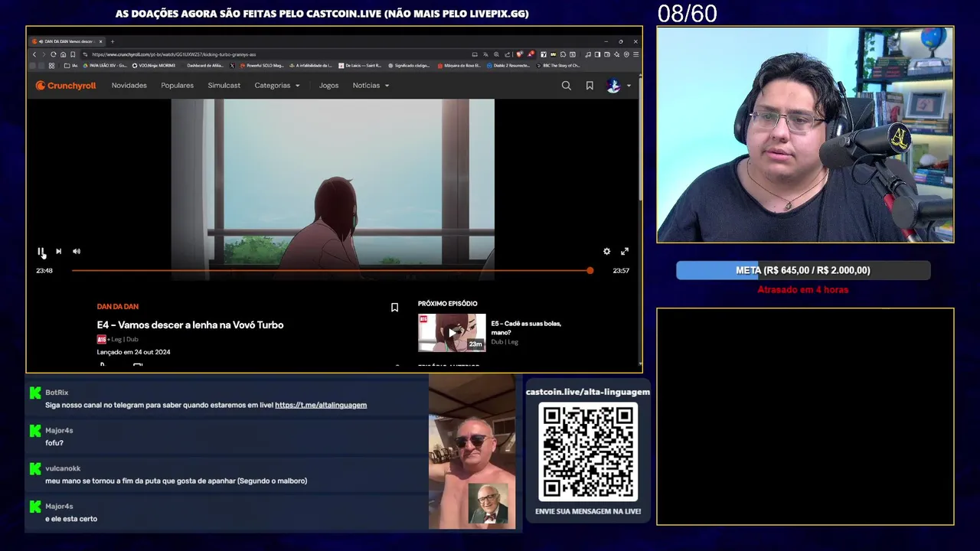This screenshot has width=980, height=551.
Task: Open the Novidades menu item
Action: (129, 86)
